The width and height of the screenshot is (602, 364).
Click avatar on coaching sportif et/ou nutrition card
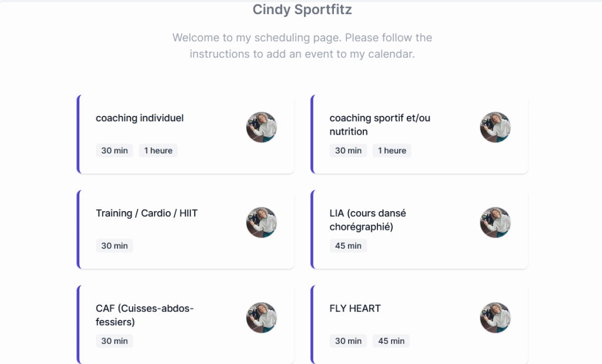pos(495,127)
